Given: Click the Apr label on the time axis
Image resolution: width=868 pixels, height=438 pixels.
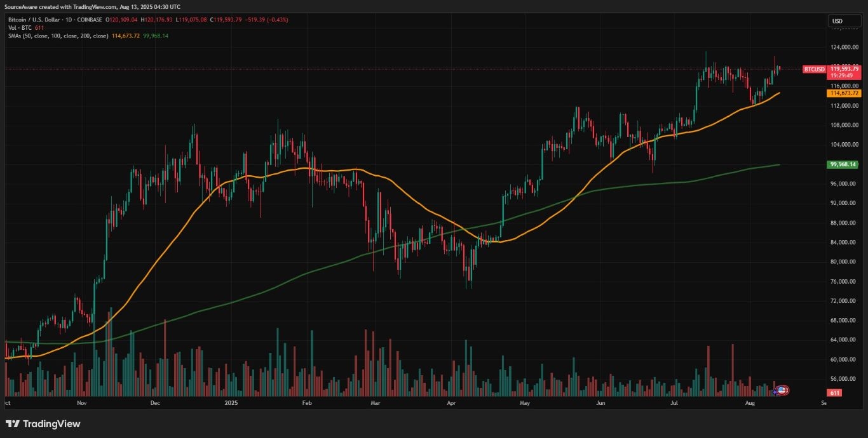Looking at the screenshot, I should pyautogui.click(x=452, y=402).
